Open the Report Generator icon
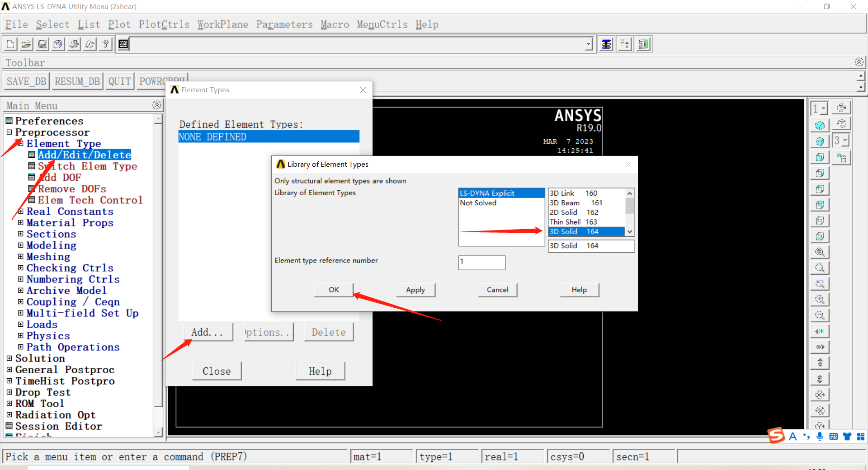This screenshot has width=868, height=470. tap(90, 44)
